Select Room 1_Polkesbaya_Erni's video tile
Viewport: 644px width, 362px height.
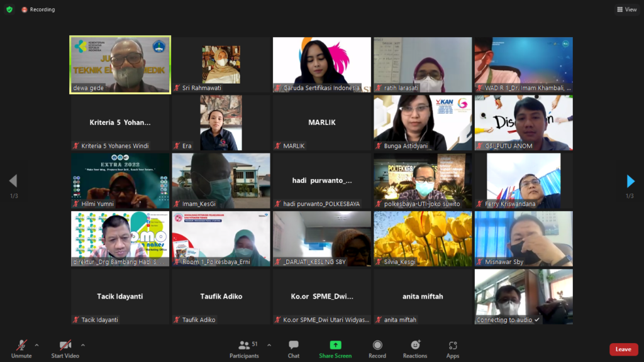point(221,239)
